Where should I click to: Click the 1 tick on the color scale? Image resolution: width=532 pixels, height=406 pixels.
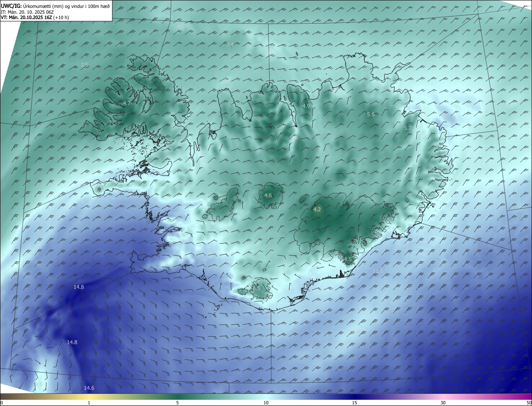click(x=89, y=403)
